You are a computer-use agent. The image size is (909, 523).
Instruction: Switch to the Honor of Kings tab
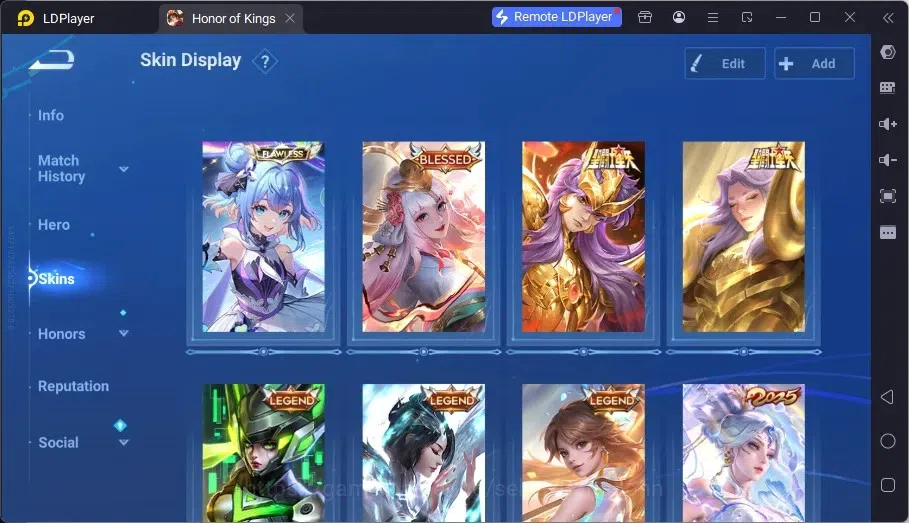(x=232, y=19)
